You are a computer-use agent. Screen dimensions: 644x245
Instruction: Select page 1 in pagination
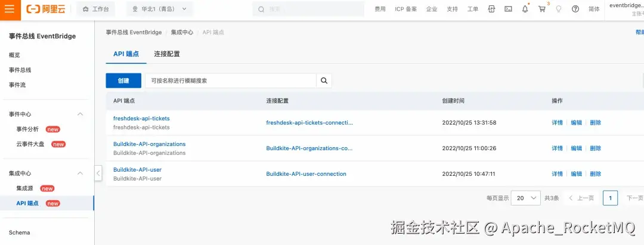click(x=611, y=198)
